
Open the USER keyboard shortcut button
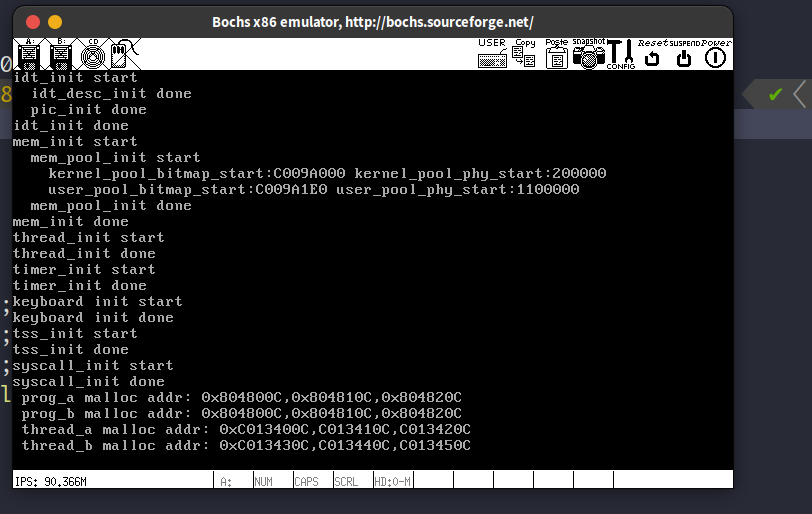[x=492, y=53]
